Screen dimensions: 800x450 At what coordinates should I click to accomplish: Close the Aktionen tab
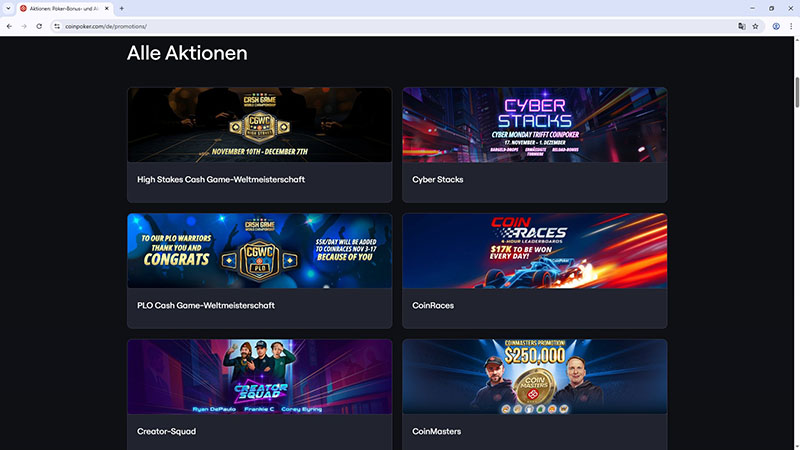point(107,8)
